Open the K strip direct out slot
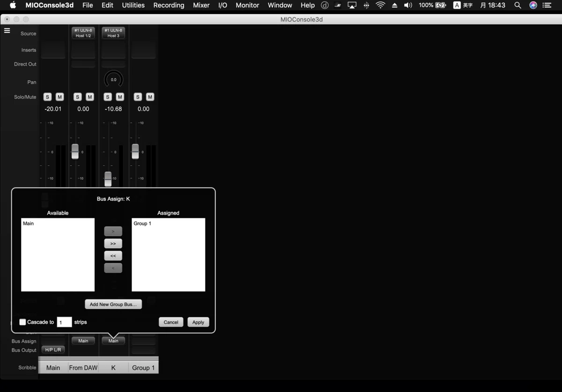Screen dimensions: 562x392 [113, 64]
